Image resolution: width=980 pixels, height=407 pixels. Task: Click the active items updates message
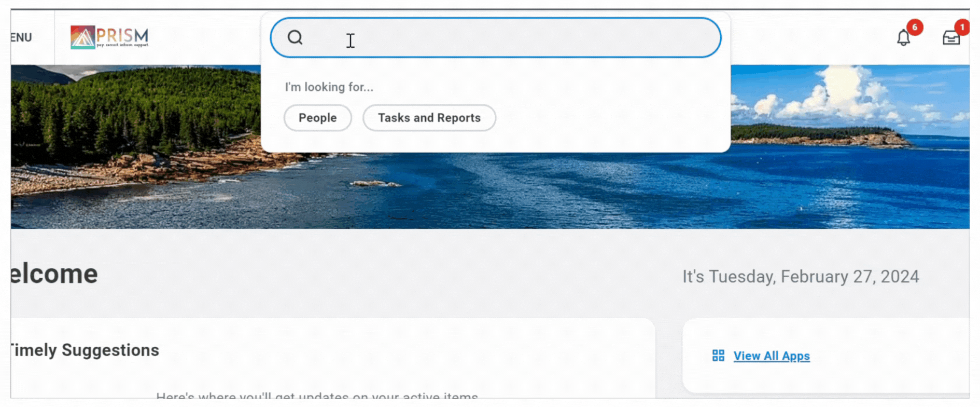point(317,396)
